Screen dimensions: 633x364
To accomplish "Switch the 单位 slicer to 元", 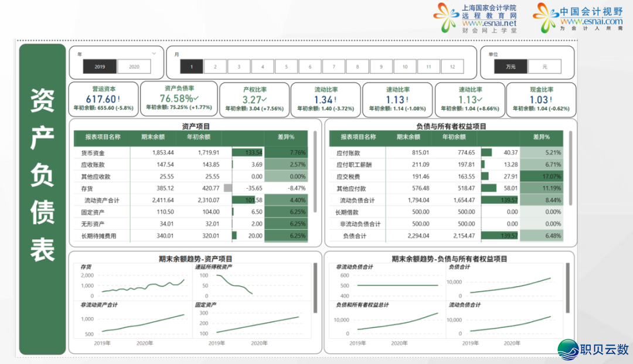I will [x=544, y=67].
